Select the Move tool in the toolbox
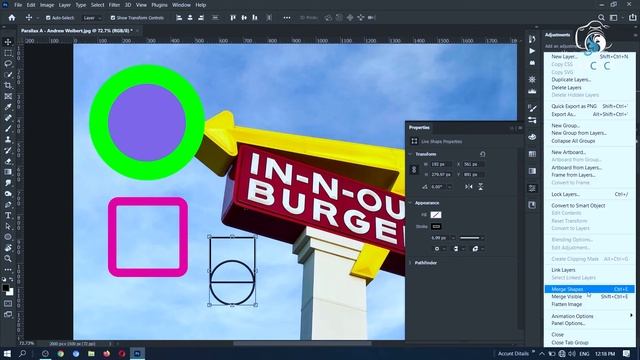Viewport: 640px width, 360px height. [x=8, y=42]
